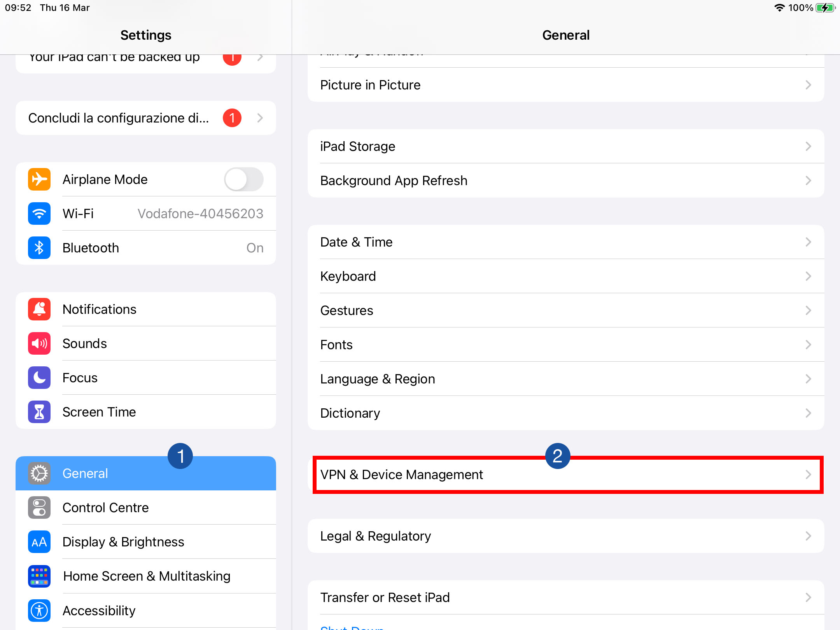Toggle Airplane Mode switch on

point(244,179)
